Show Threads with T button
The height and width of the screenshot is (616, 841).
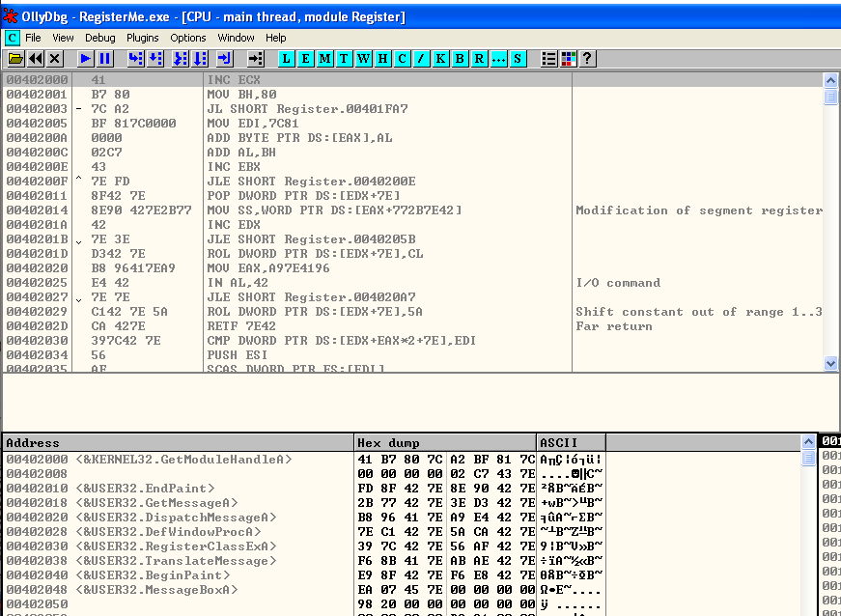344,59
